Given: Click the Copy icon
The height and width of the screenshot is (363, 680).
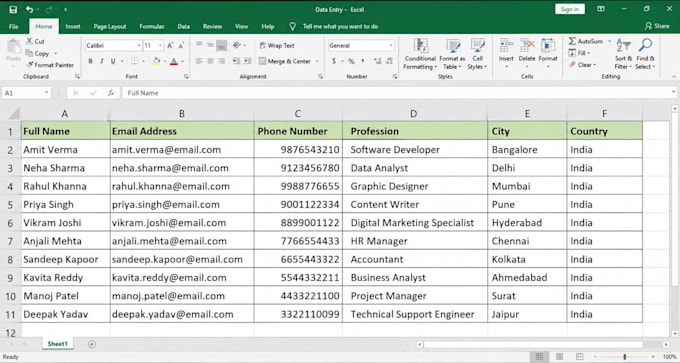Looking at the screenshot, I should pyautogui.click(x=29, y=53).
